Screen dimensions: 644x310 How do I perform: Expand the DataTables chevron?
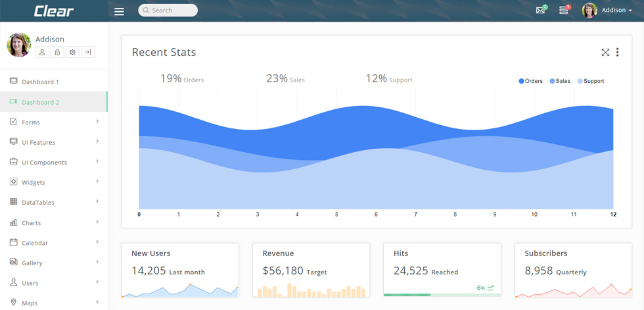[97, 201]
